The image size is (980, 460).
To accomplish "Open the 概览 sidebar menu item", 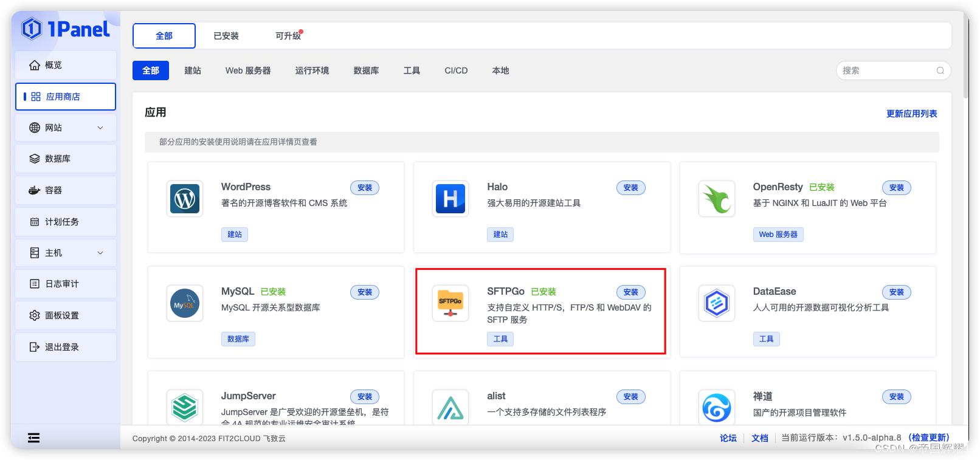I will pos(66,65).
